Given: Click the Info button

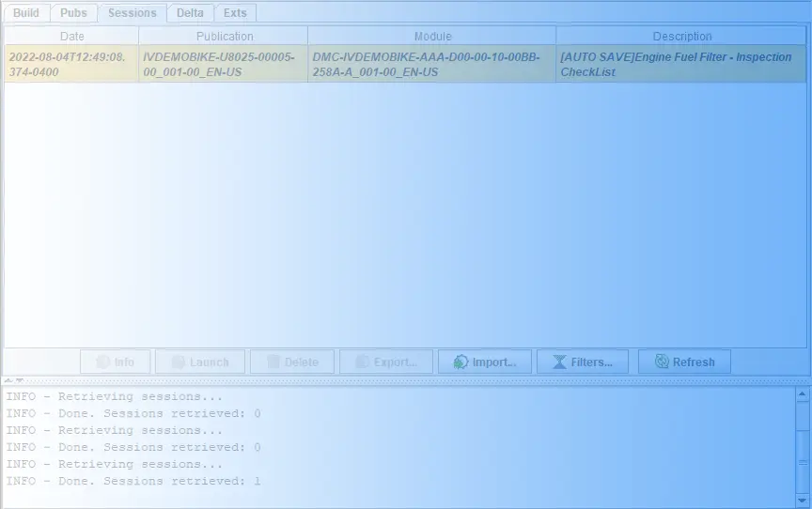Looking at the screenshot, I should (115, 362).
